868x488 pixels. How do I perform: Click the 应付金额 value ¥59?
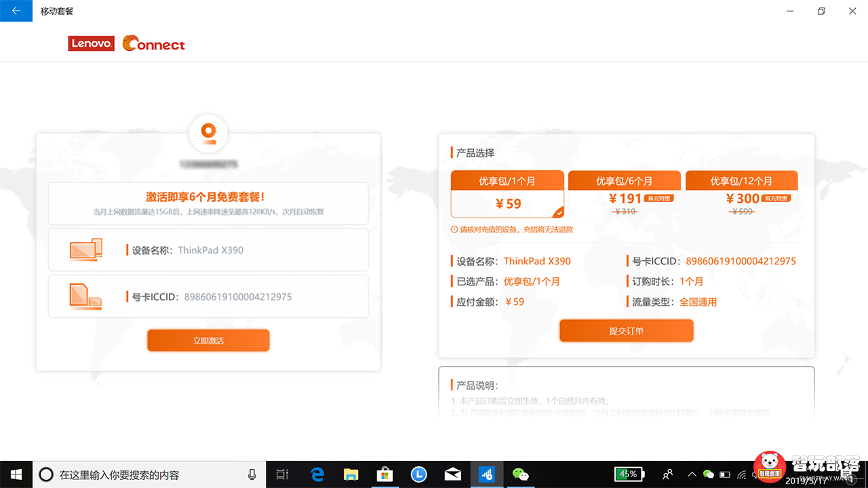[x=515, y=302]
